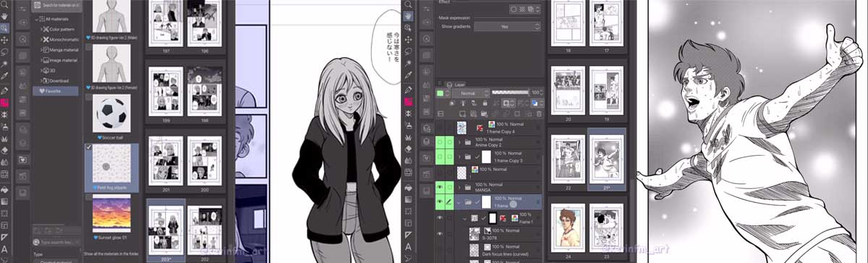The image size is (868, 263).
Task: Click the blue Change Layer Color icon
Action: coord(535,104)
